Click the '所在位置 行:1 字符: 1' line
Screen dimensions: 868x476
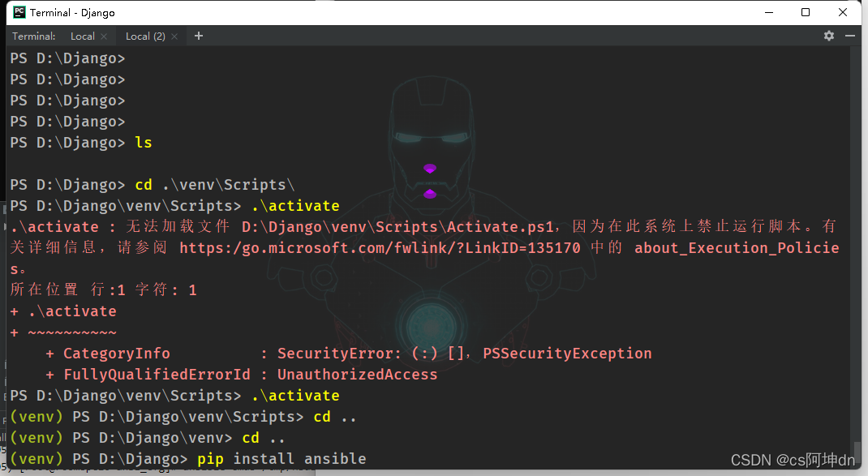[x=104, y=289]
